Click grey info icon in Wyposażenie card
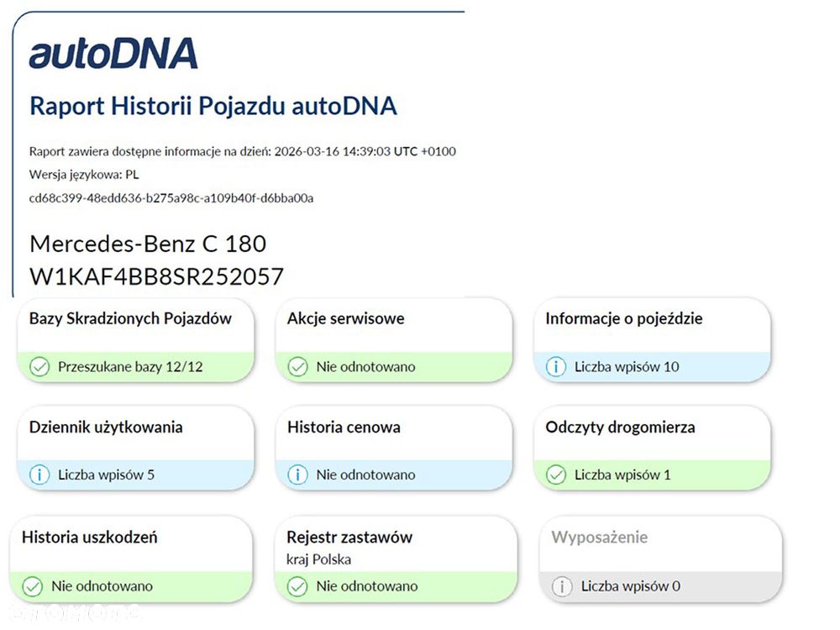 click(x=562, y=586)
